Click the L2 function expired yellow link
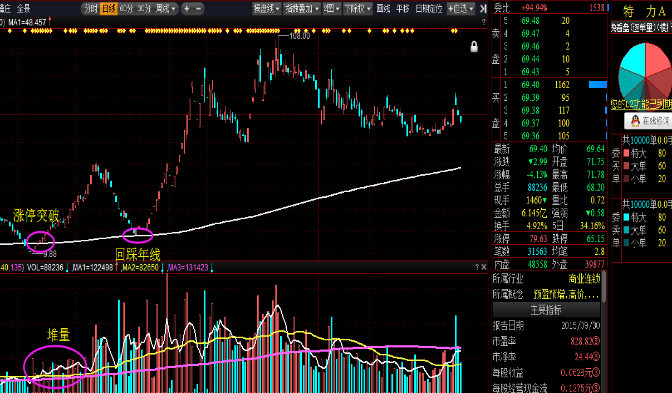The height and width of the screenshot is (393, 672). [641, 104]
